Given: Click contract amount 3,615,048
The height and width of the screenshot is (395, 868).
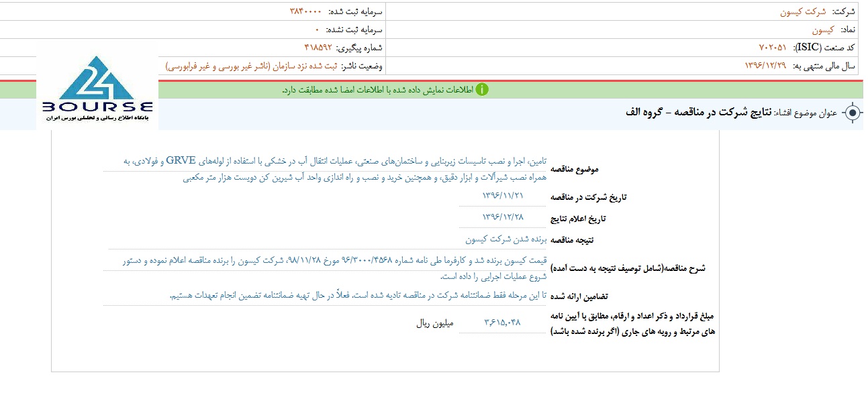Looking at the screenshot, I should click(x=502, y=323).
